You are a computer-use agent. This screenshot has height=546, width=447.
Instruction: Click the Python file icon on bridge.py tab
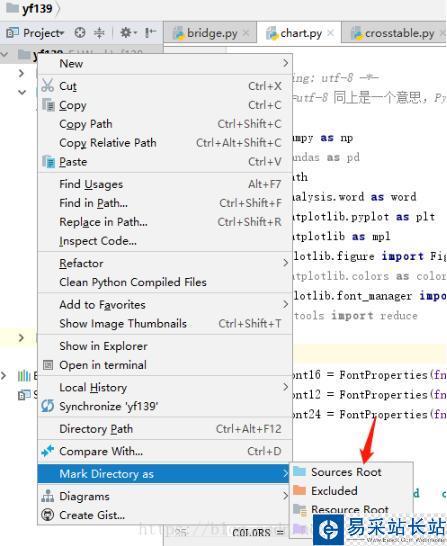click(179, 33)
